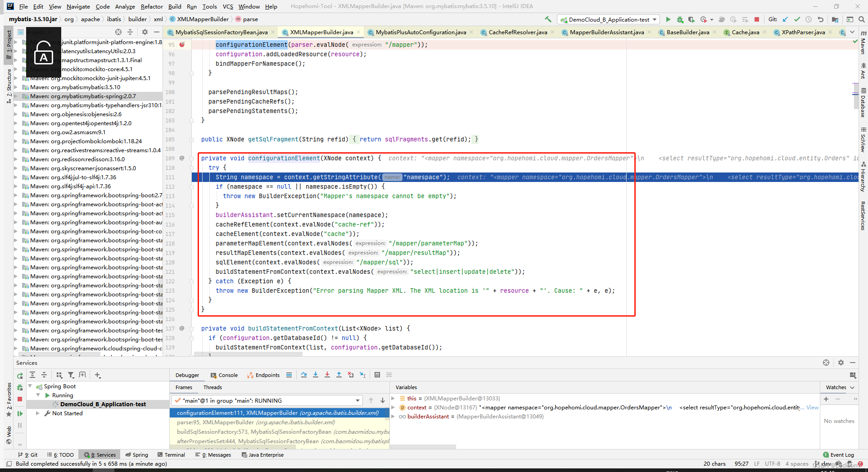
Task: Open thread selector "main"@1 RUNNING dropdown
Action: pos(266,400)
